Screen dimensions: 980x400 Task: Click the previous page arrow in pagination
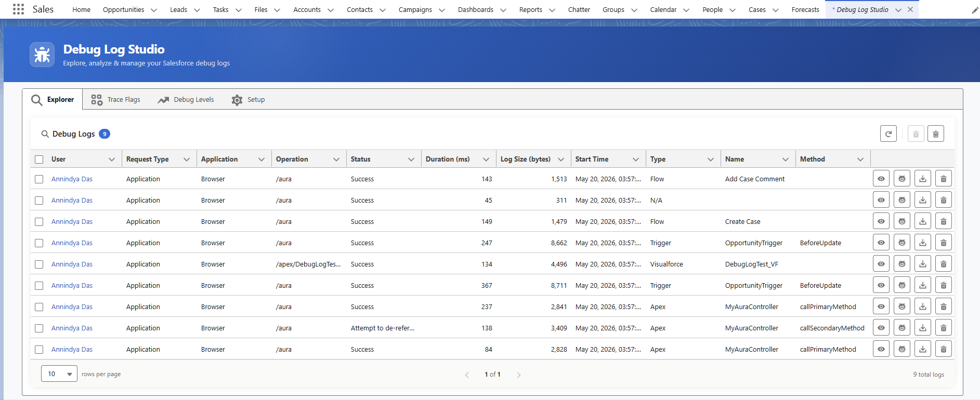pyautogui.click(x=467, y=375)
